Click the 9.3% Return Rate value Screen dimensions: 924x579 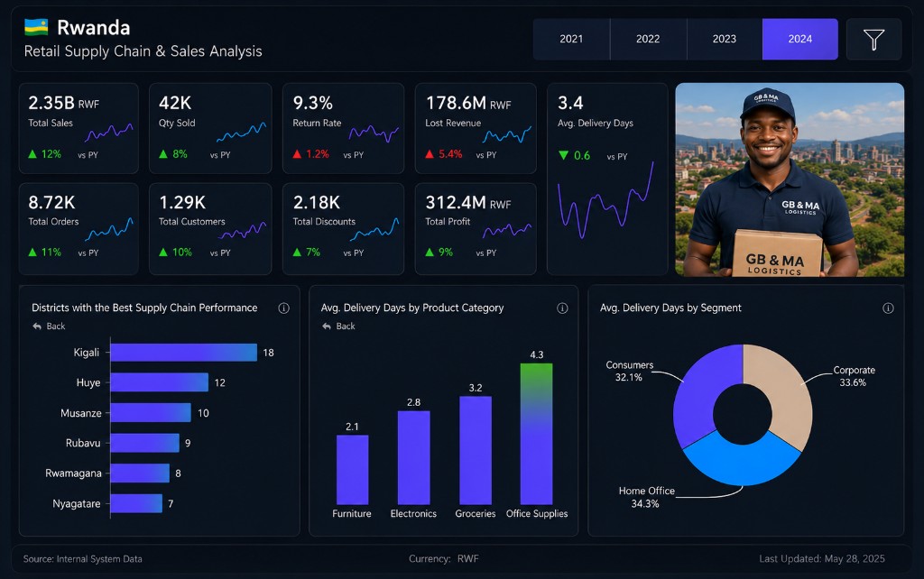313,103
